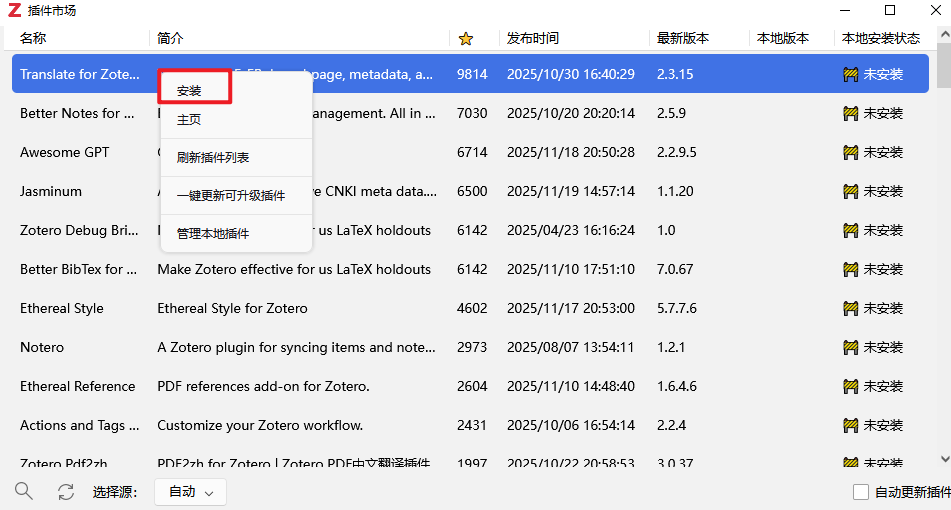Click the refresh icon in bottom bar
951x510 pixels.
pos(66,492)
